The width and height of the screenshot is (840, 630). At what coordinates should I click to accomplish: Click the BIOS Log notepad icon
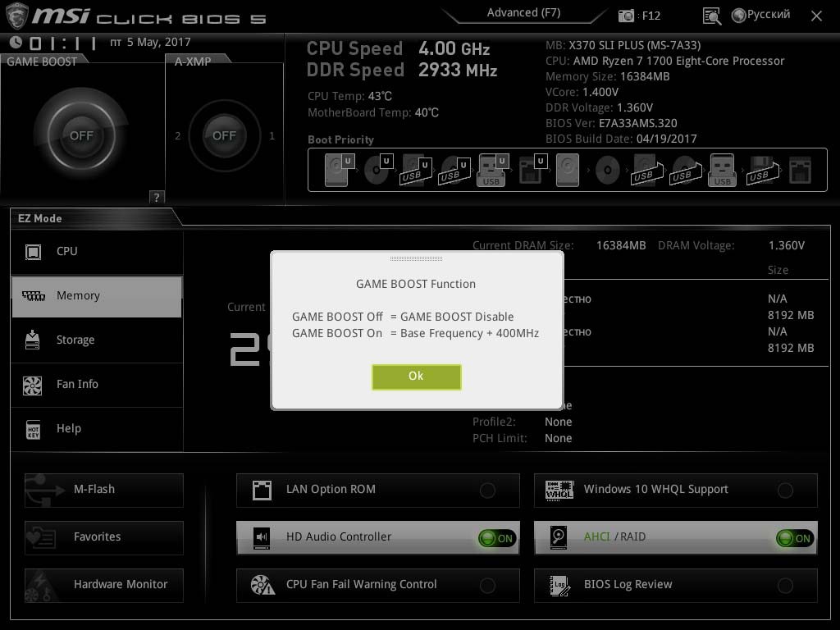[x=559, y=585]
